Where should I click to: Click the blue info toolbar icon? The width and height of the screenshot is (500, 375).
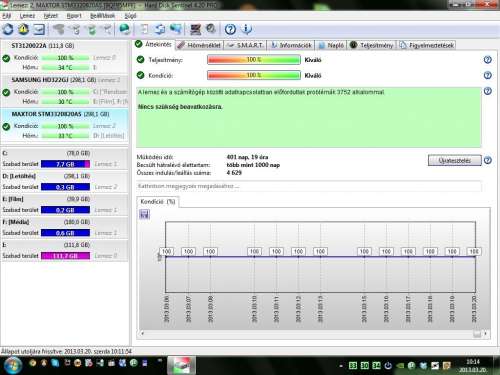[246, 30]
